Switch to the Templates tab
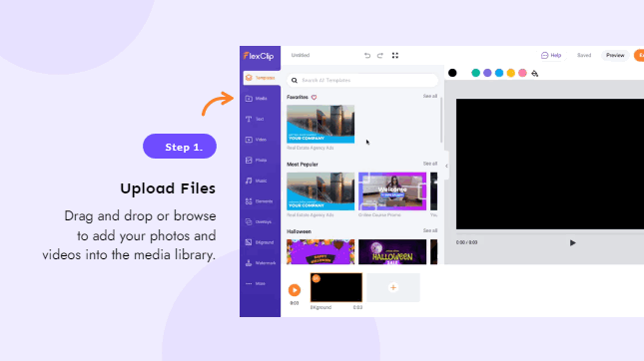 [x=262, y=78]
